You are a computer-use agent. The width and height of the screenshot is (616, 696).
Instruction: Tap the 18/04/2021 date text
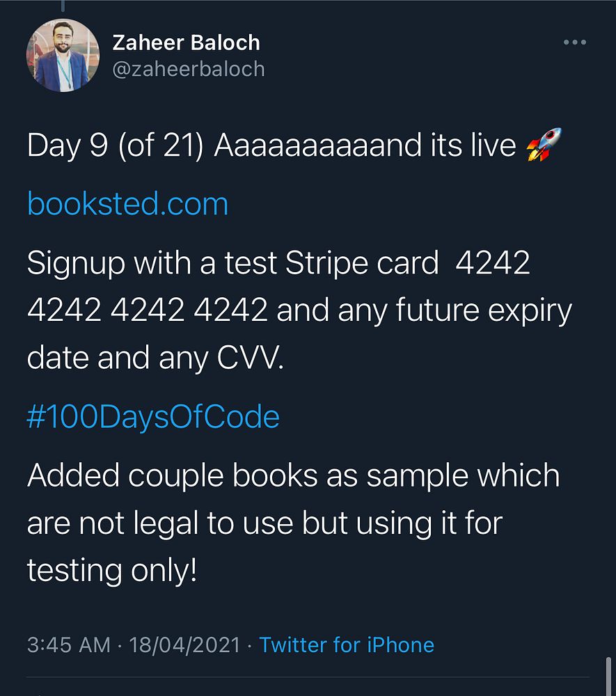click(184, 645)
